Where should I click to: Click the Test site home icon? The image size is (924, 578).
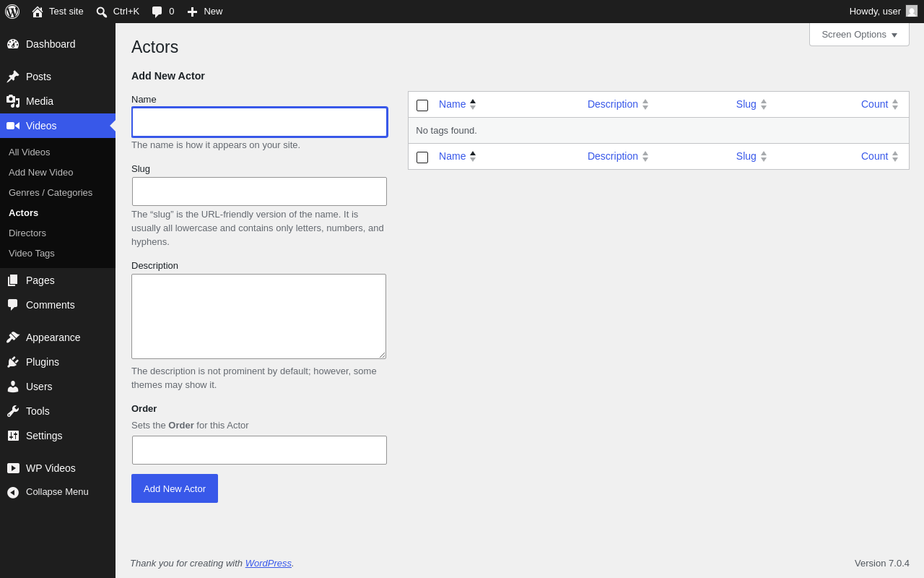(x=38, y=12)
